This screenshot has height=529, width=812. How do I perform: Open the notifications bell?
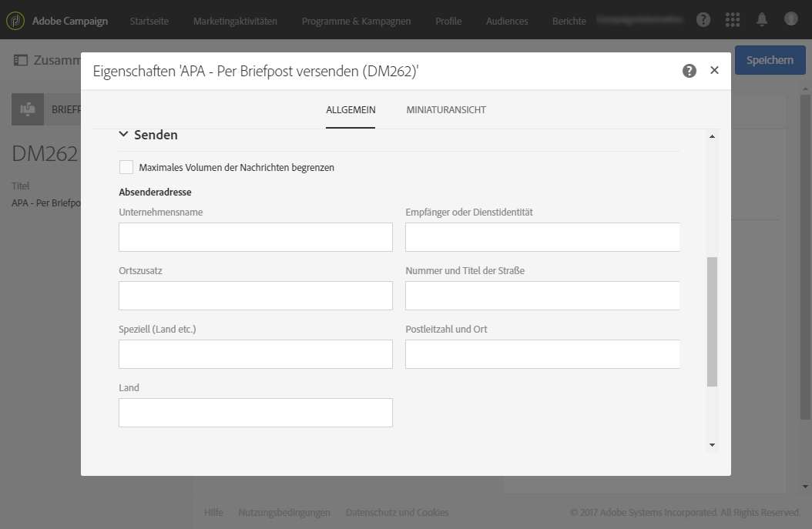(x=762, y=20)
